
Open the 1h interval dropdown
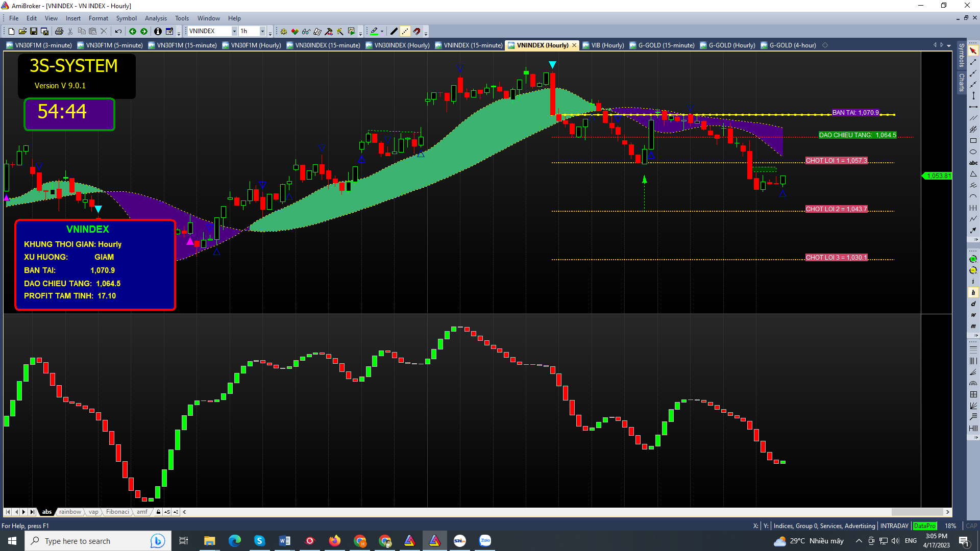[262, 32]
